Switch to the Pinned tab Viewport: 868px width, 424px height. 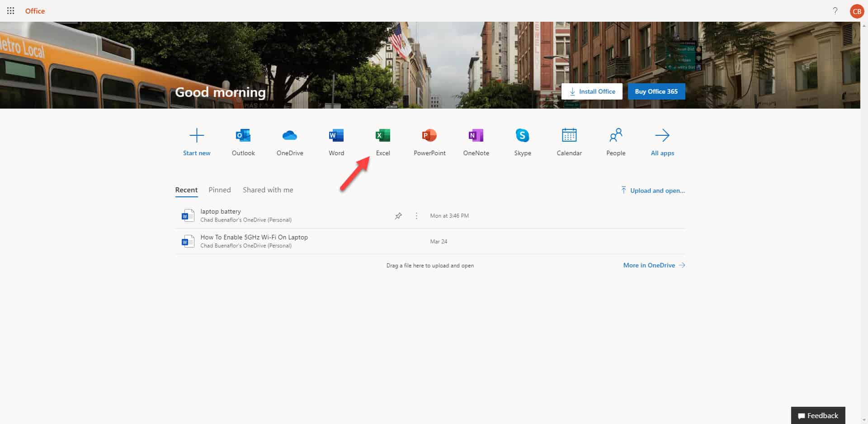click(x=220, y=190)
